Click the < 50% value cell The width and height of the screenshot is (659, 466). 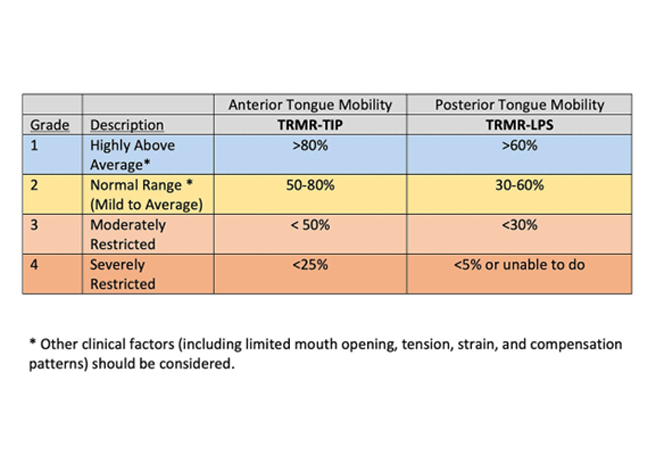click(310, 226)
